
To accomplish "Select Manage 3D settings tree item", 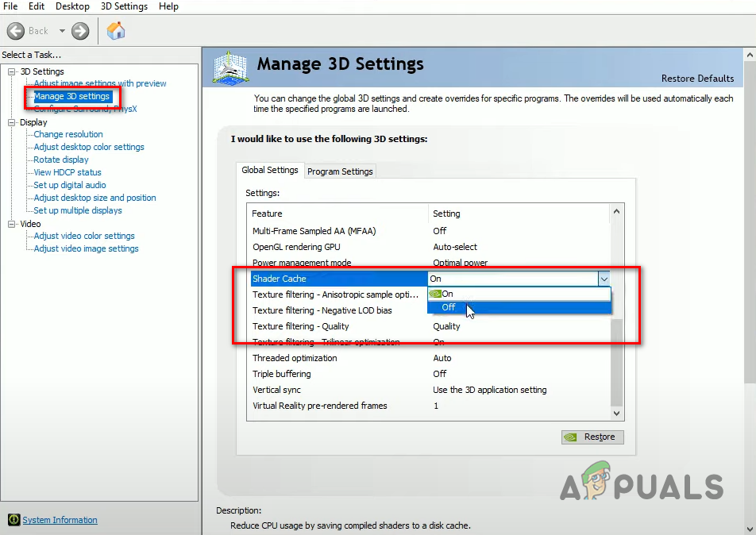I will pos(71,96).
